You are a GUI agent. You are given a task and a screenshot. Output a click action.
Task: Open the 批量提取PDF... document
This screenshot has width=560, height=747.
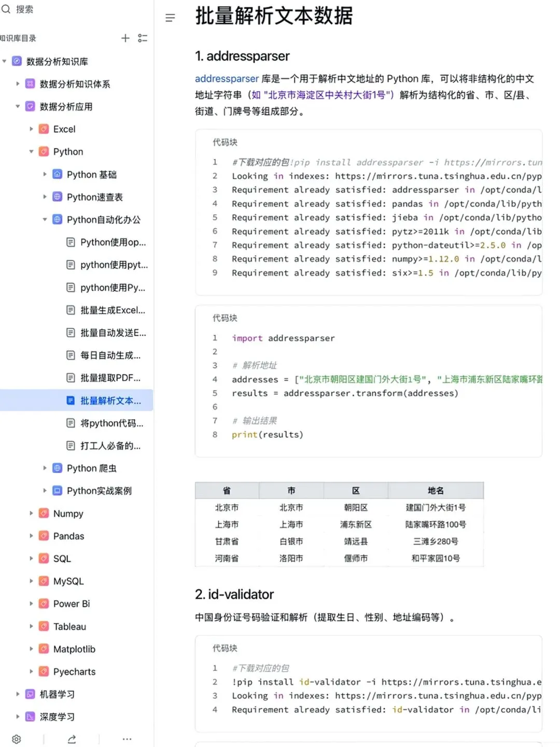pyautogui.click(x=104, y=378)
